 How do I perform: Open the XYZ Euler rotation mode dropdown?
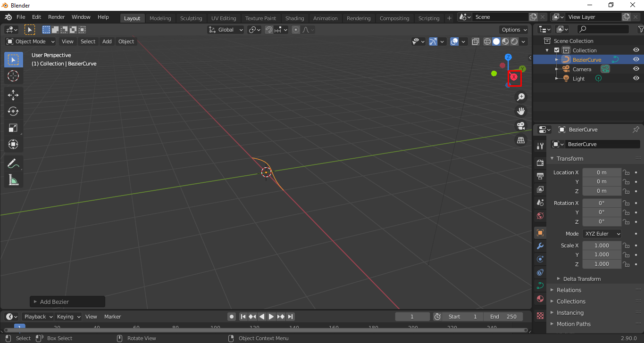pyautogui.click(x=602, y=233)
